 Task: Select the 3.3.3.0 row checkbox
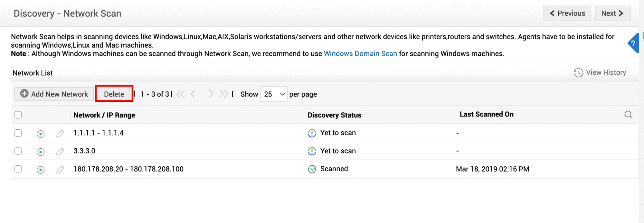click(x=18, y=151)
